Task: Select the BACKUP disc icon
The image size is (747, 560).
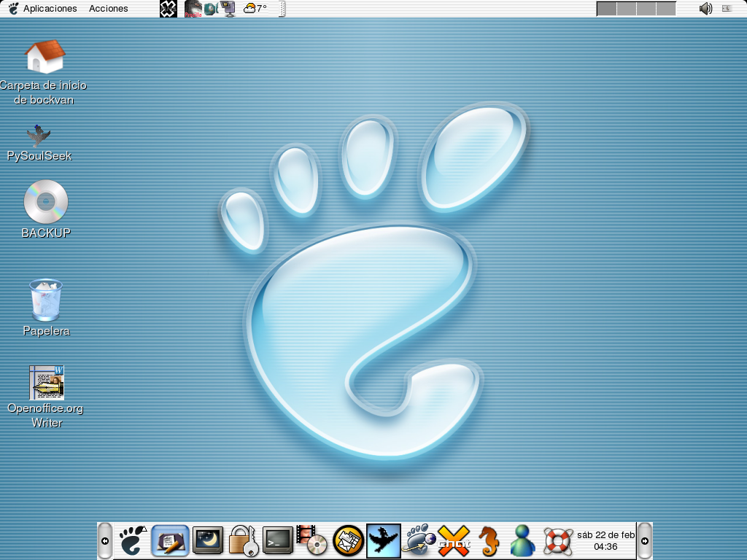Action: 46,201
